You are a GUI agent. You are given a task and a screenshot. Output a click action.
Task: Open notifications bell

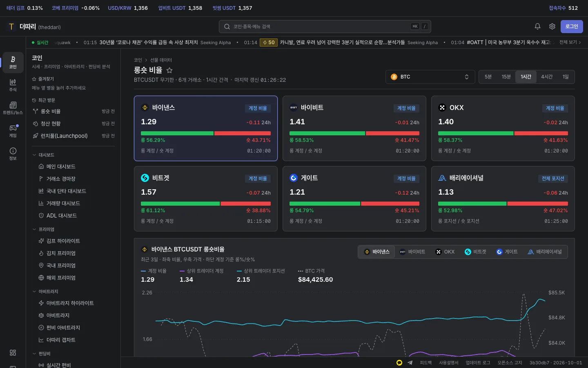[x=537, y=27]
